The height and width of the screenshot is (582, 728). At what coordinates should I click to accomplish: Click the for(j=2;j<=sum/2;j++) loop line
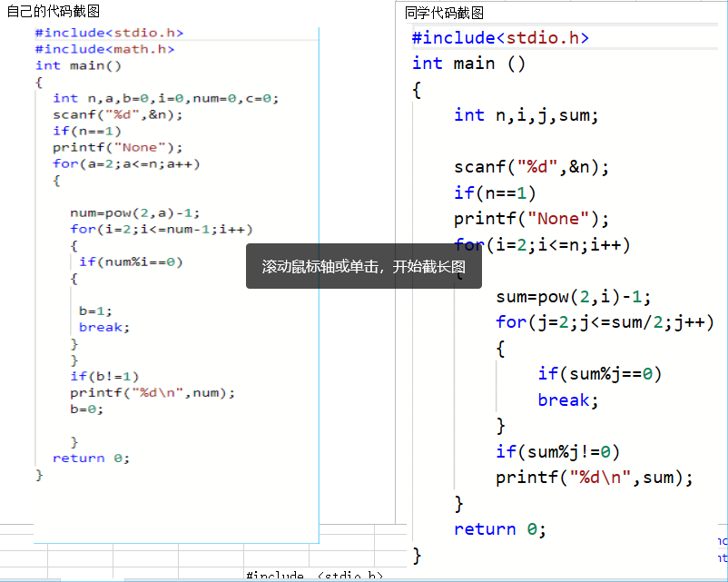click(x=605, y=322)
